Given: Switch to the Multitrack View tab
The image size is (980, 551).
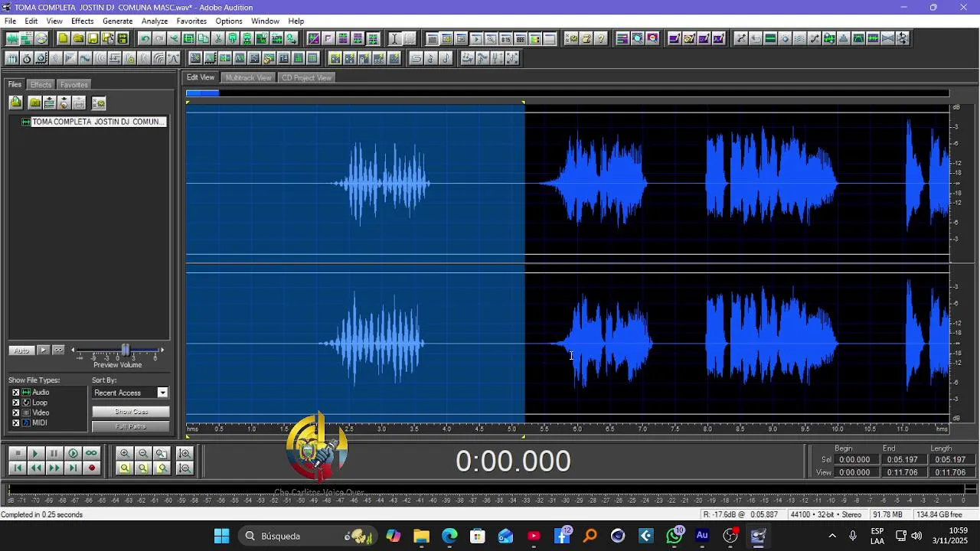Looking at the screenshot, I should tap(248, 77).
